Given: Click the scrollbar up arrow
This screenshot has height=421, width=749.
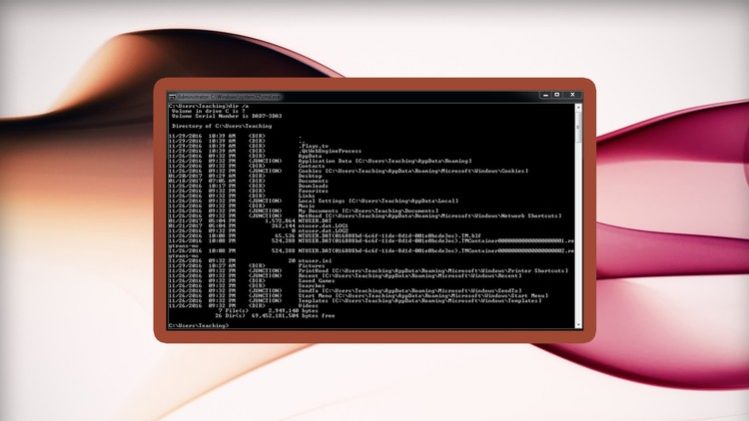Looking at the screenshot, I should (x=578, y=105).
